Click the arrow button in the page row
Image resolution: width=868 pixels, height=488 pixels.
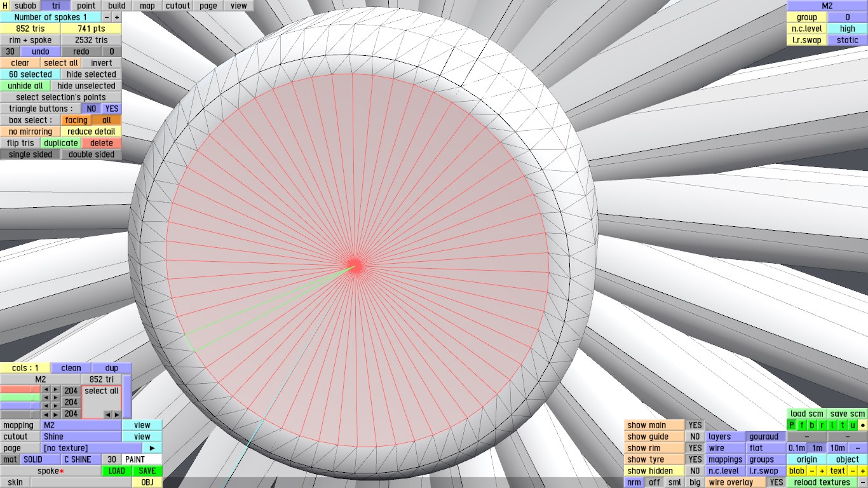152,448
